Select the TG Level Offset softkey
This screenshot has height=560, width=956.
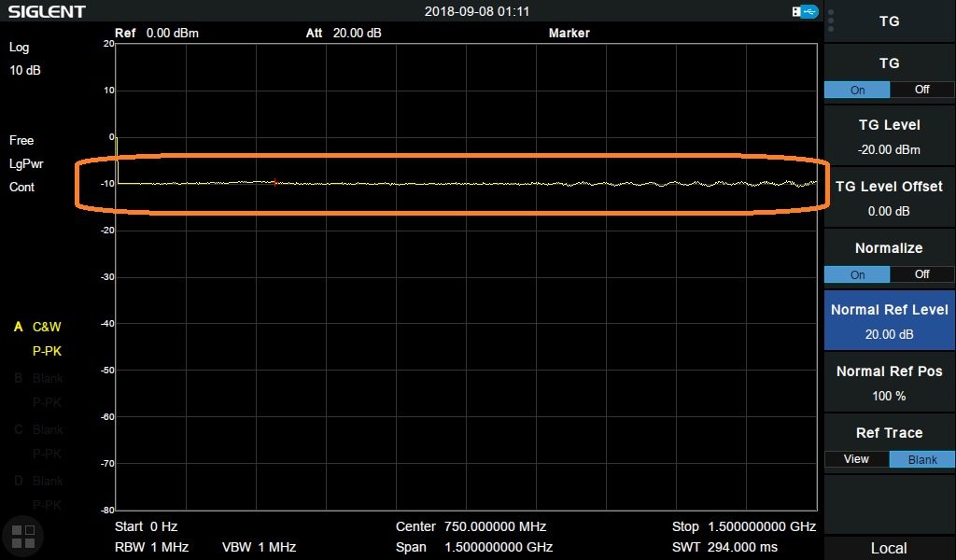[x=890, y=198]
